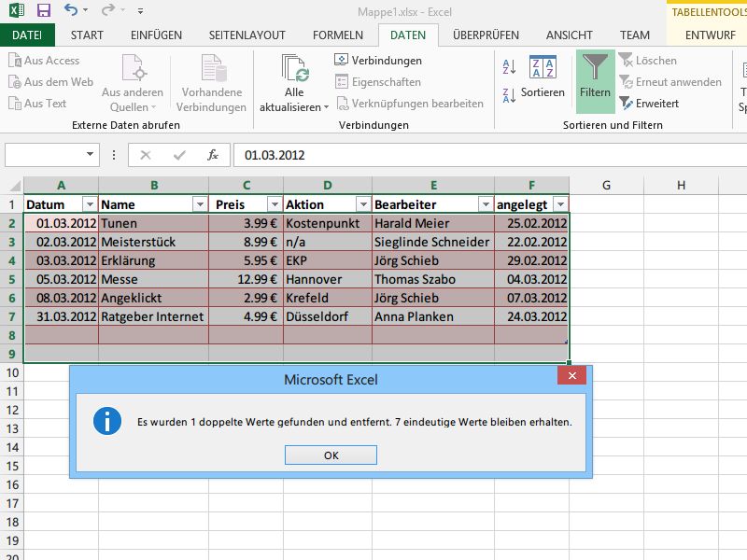Screen dimensions: 747x560
Task: Click Alle aktualisieren refresh icon
Action: 295,68
